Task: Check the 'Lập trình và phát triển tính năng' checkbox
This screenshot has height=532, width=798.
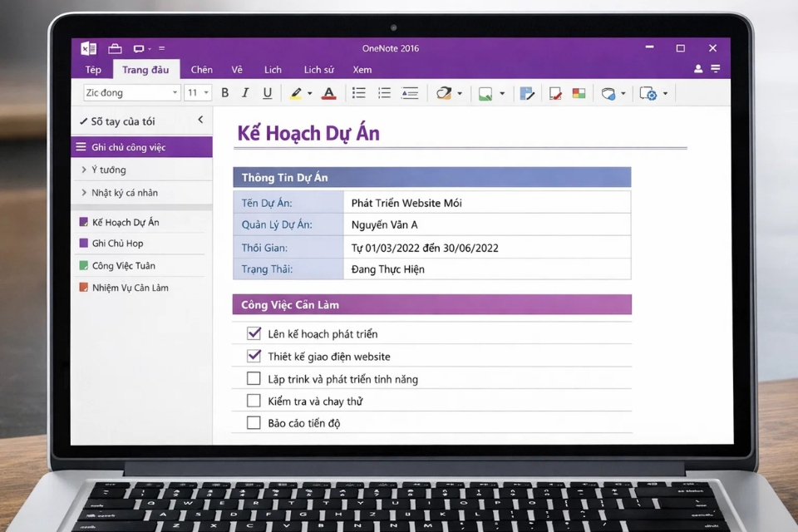Action: click(x=254, y=378)
